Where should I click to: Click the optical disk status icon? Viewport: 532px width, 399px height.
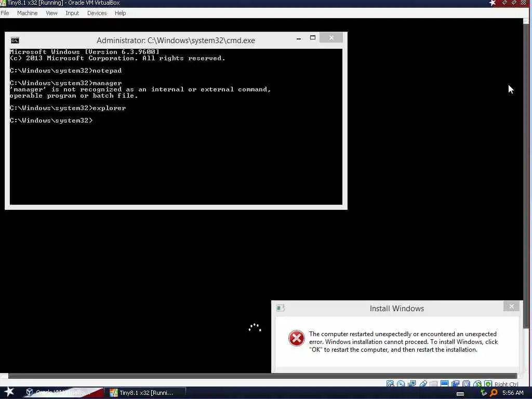tap(401, 384)
